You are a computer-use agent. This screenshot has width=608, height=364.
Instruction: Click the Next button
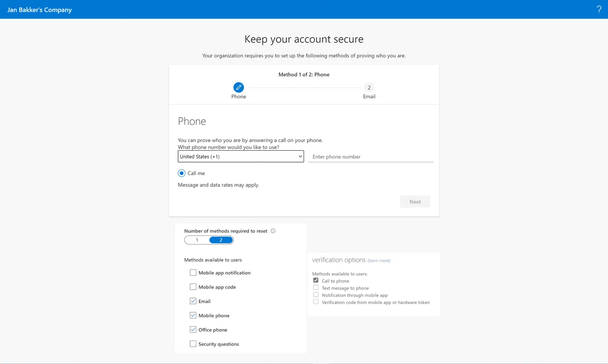pyautogui.click(x=415, y=202)
